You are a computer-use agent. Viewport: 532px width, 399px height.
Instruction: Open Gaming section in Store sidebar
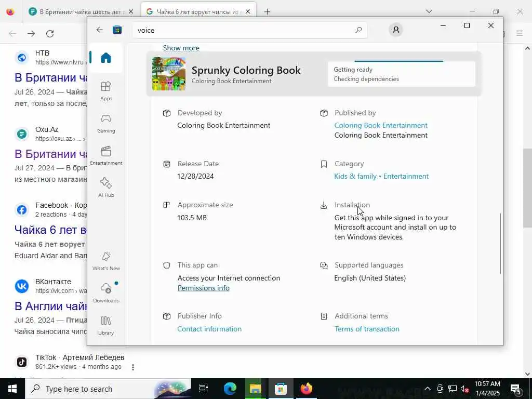(x=106, y=124)
